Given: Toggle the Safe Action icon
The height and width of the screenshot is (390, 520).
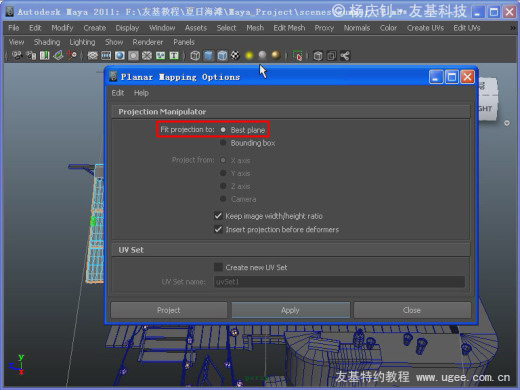Looking at the screenshot, I should 161,55.
